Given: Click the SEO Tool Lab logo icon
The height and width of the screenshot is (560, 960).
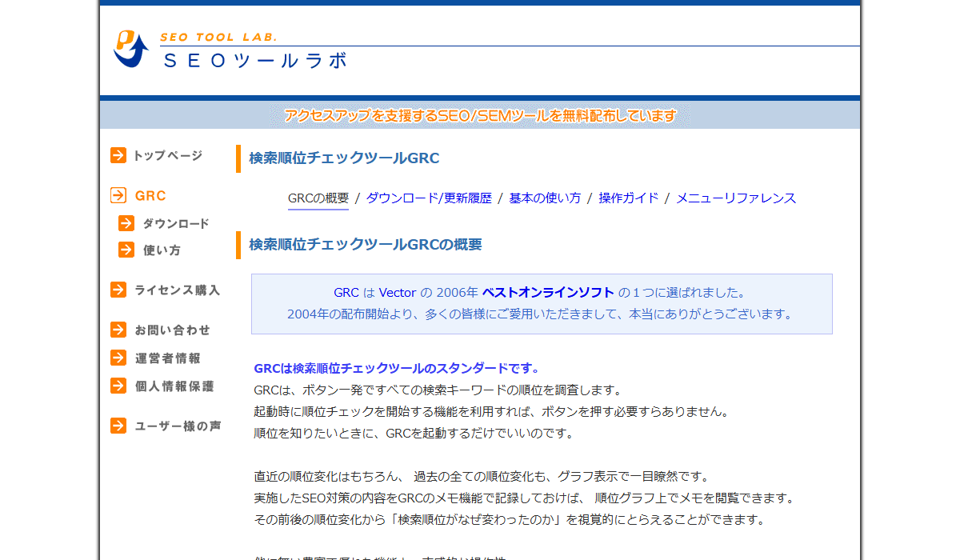Looking at the screenshot, I should pos(130,48).
